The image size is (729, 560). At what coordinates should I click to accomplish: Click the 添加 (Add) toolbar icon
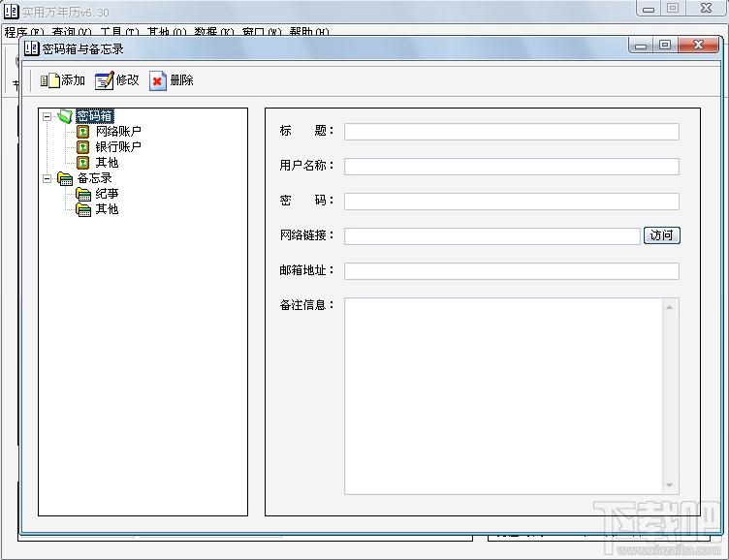[49, 80]
